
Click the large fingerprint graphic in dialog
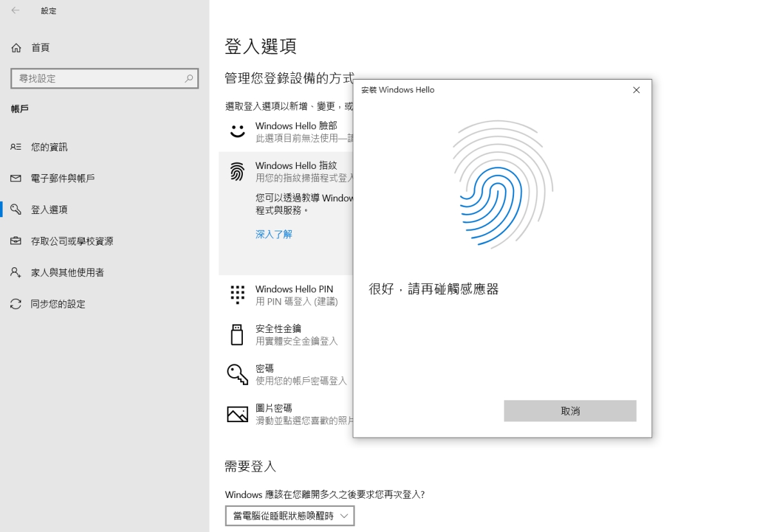502,186
